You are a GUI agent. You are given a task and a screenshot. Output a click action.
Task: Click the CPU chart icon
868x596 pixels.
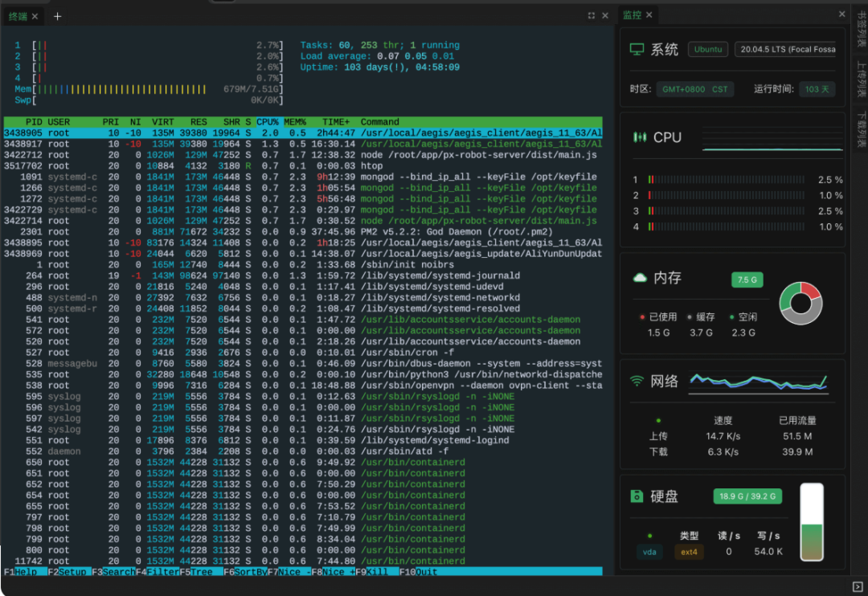(640, 137)
